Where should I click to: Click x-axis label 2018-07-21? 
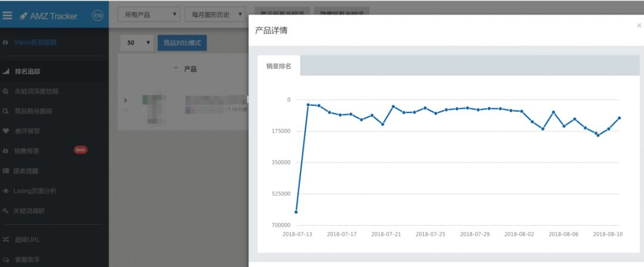coord(386,234)
